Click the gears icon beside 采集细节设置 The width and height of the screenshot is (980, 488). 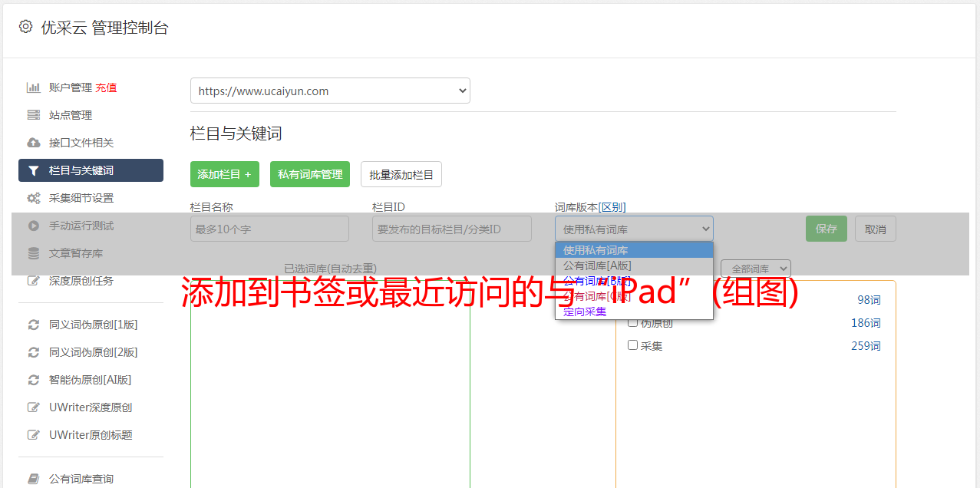(33, 198)
